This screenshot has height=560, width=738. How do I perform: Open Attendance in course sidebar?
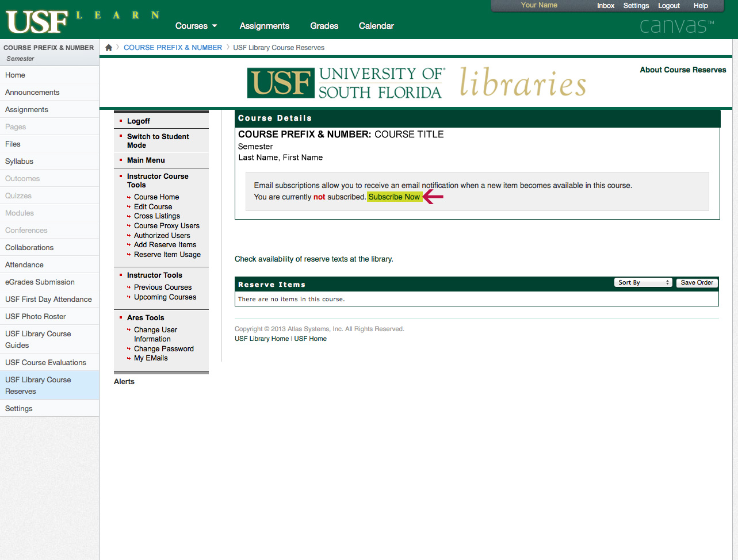click(49, 264)
